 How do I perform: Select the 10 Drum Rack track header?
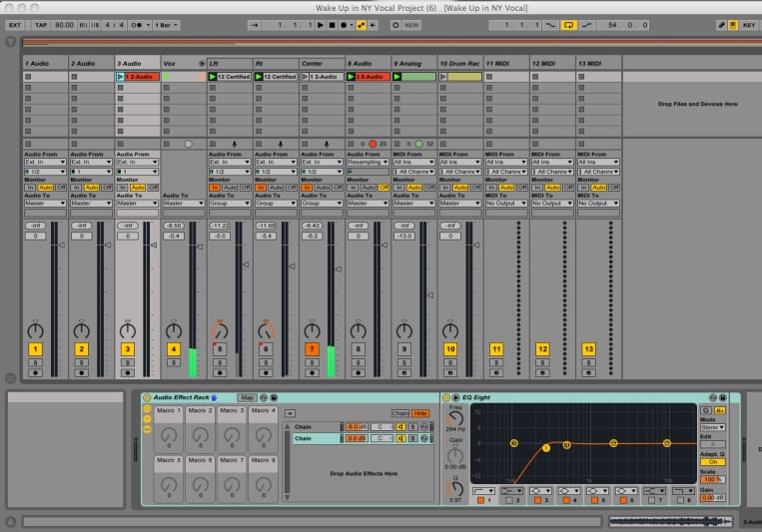[459, 64]
